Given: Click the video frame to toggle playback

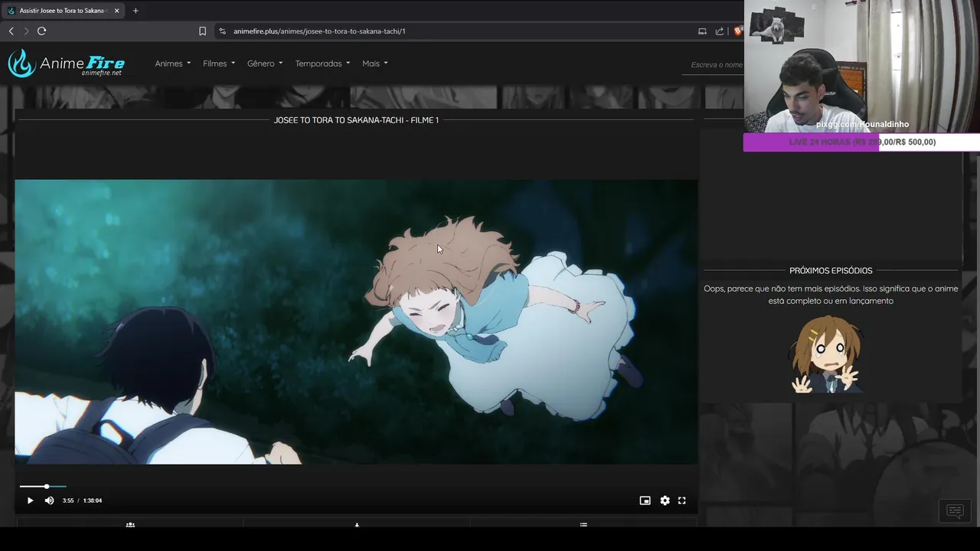Looking at the screenshot, I should pyautogui.click(x=356, y=321).
